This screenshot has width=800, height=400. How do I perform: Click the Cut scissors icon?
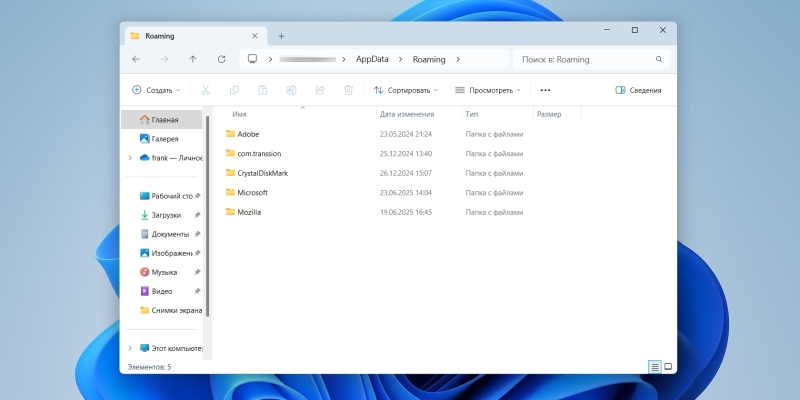pos(206,90)
